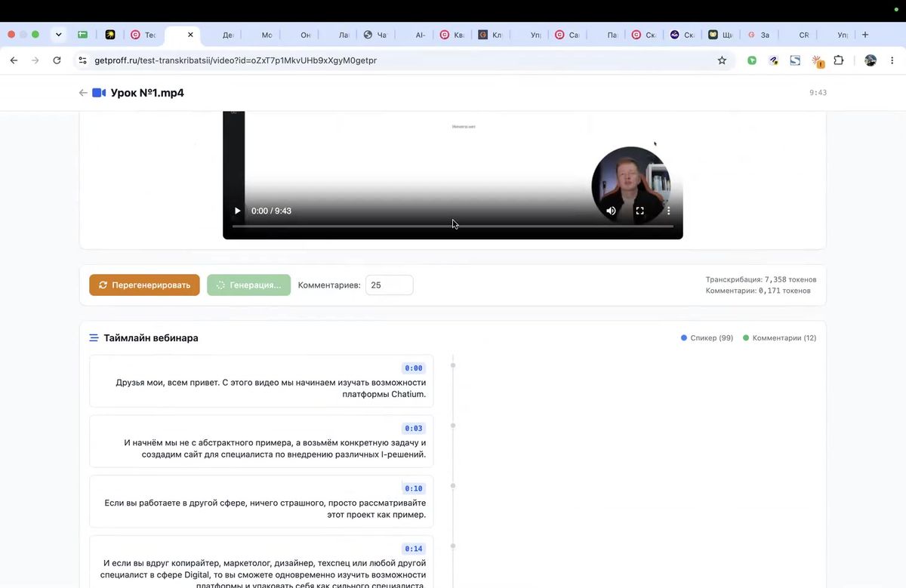Select the text 'И начнём мы не с абстрактного примера'

[207, 443]
